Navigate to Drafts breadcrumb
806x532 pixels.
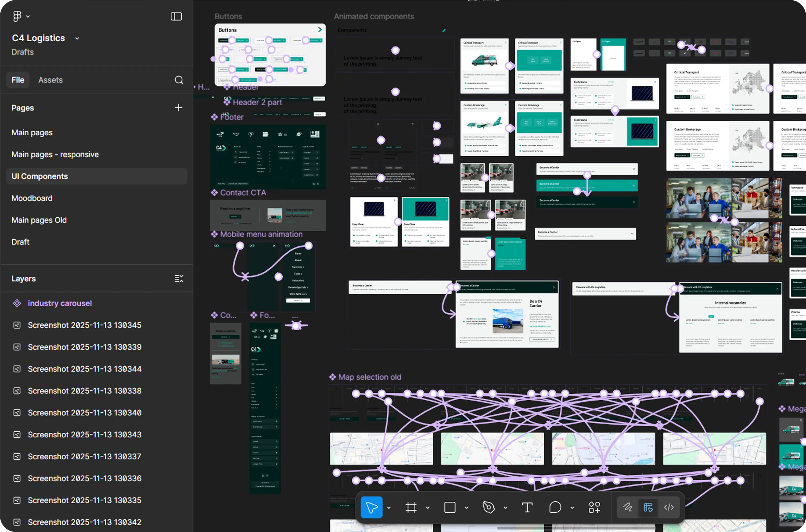pyautogui.click(x=22, y=52)
